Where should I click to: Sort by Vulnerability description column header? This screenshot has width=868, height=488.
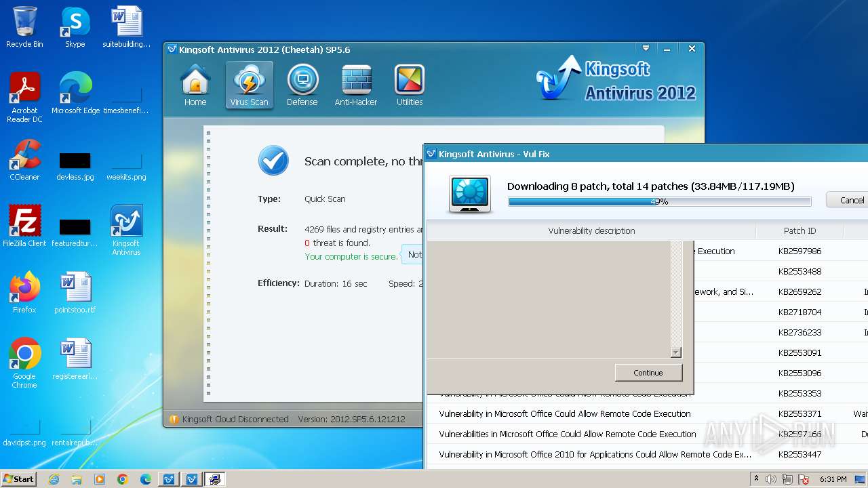[591, 230]
